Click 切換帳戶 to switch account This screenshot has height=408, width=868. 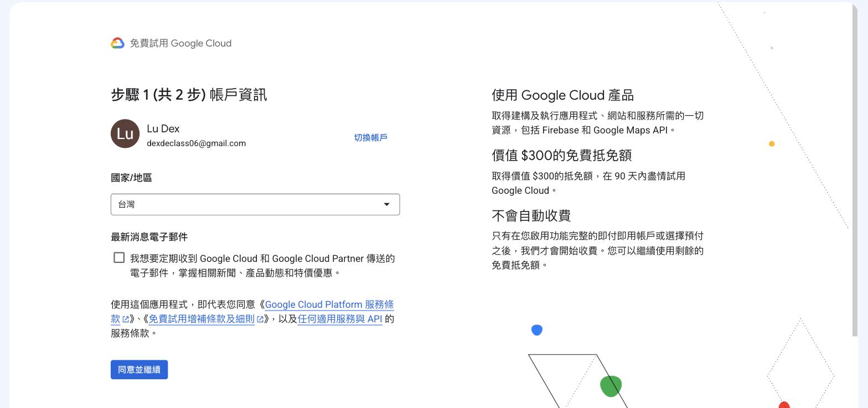click(370, 137)
